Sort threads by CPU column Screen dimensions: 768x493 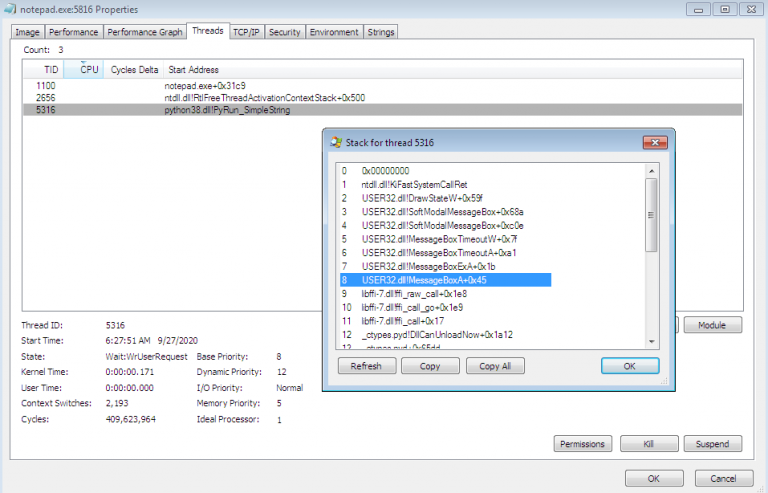89,70
